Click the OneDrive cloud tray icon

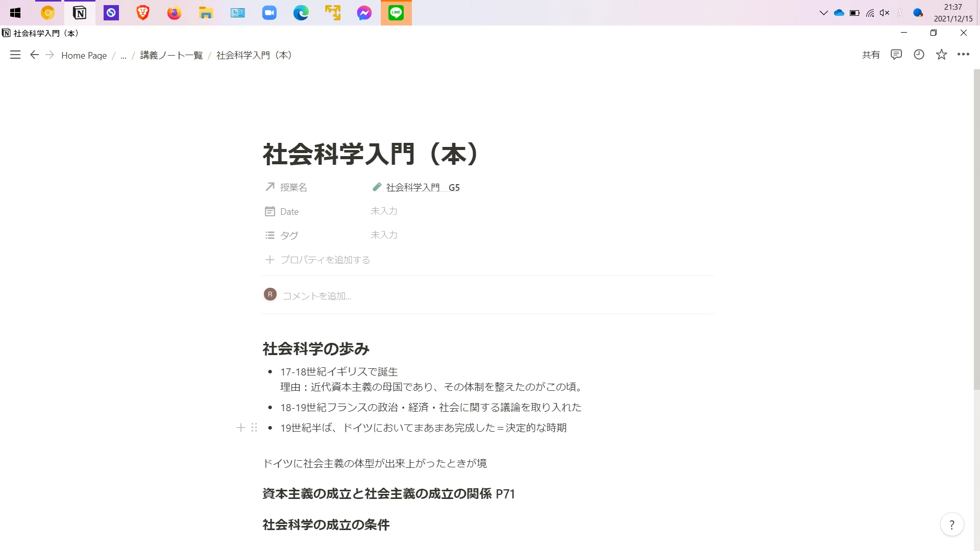839,13
